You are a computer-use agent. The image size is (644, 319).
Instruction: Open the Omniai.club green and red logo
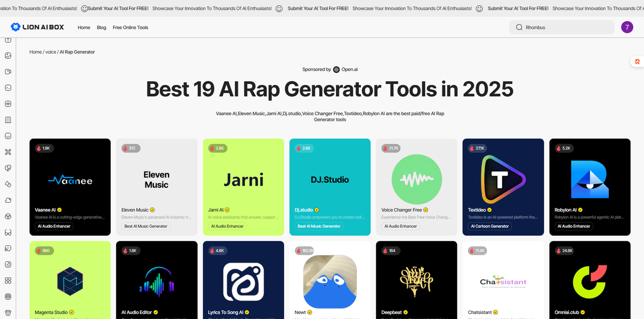pos(590,281)
